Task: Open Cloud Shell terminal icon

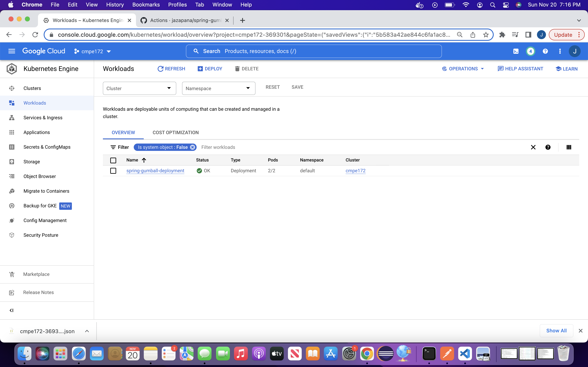Action: (x=516, y=51)
